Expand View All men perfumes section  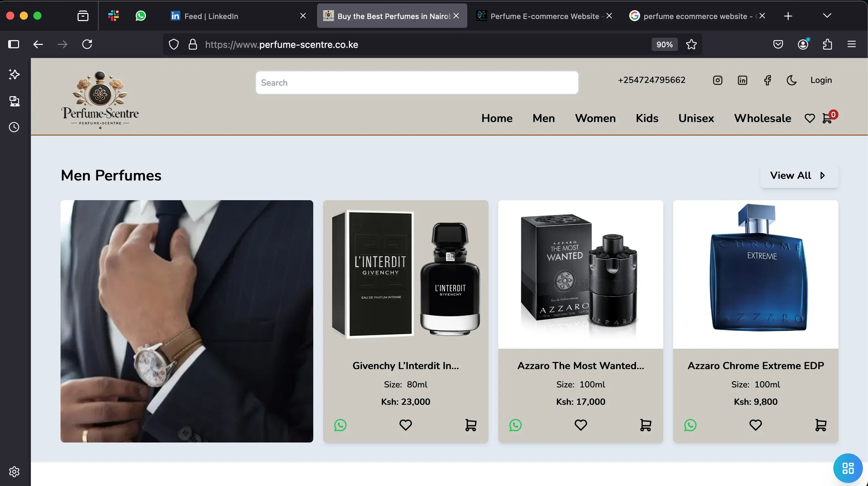(798, 175)
